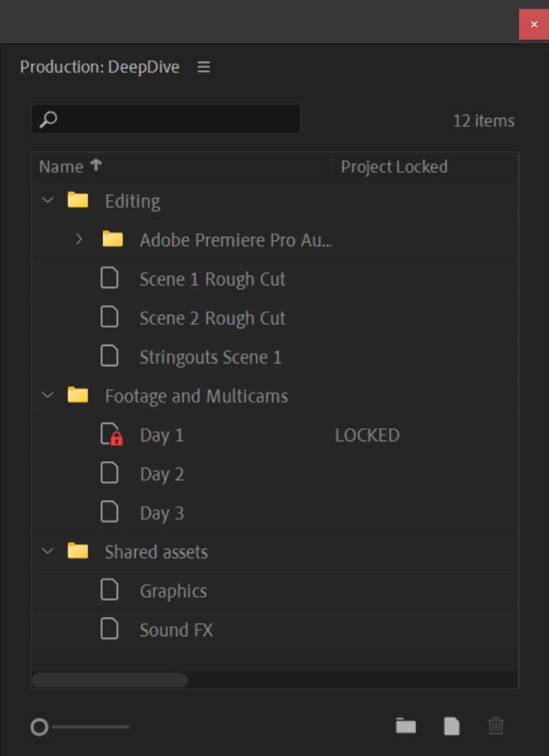549x756 pixels.
Task: Adjust the zoom slider at the bottom
Action: coord(41,727)
